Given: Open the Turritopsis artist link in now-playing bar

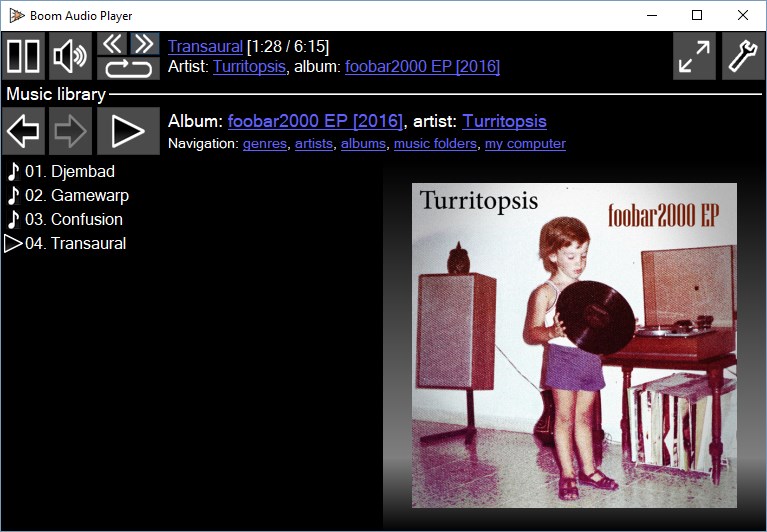Looking at the screenshot, I should 249,66.
